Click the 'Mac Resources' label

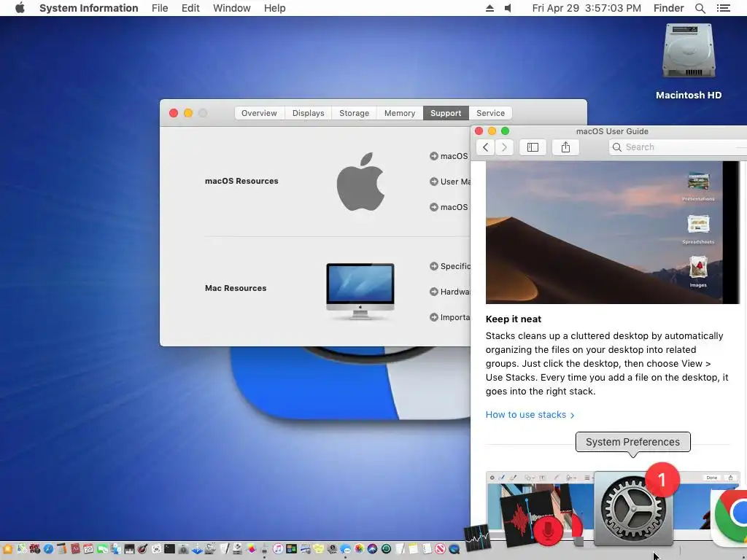click(x=236, y=288)
